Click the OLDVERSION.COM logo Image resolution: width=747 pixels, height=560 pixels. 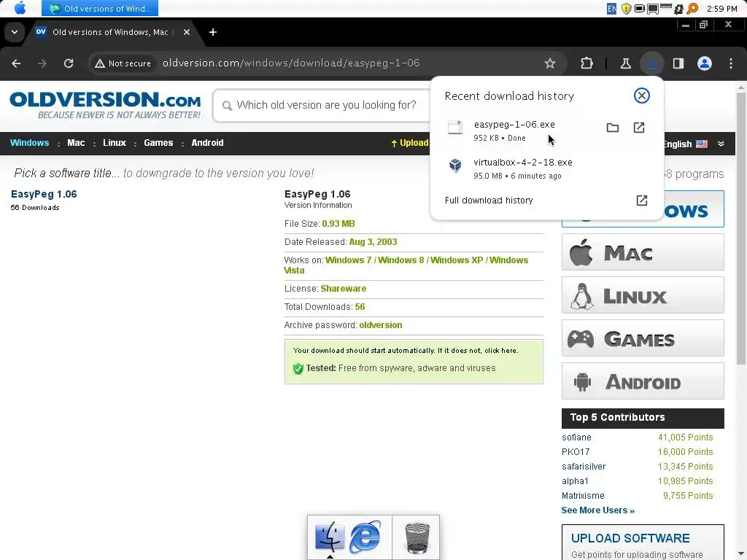click(105, 105)
